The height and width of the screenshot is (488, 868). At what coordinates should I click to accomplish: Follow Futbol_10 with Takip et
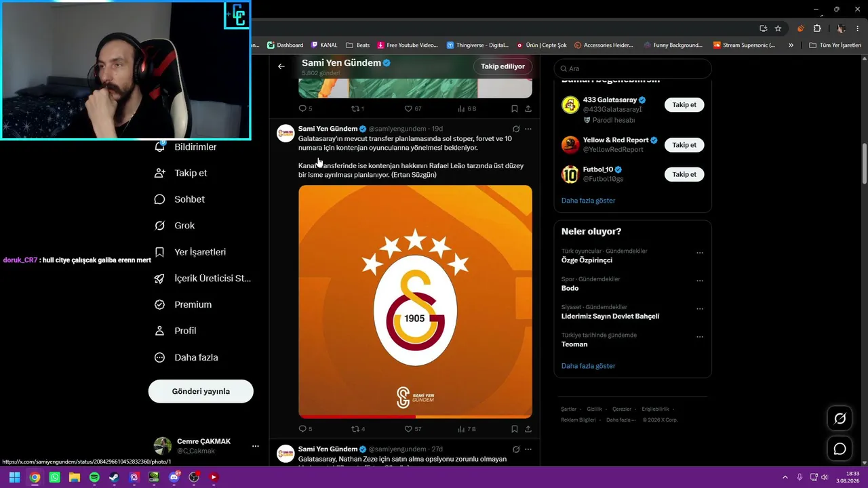684,174
